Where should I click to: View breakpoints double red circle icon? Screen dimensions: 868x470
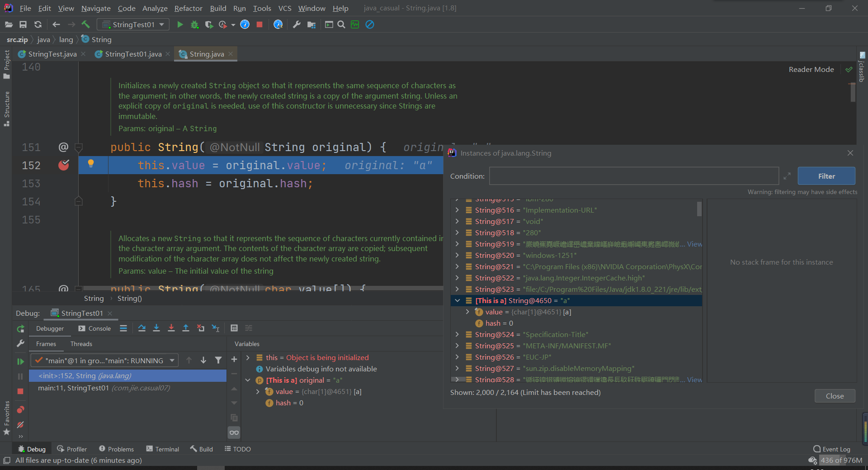[20, 410]
